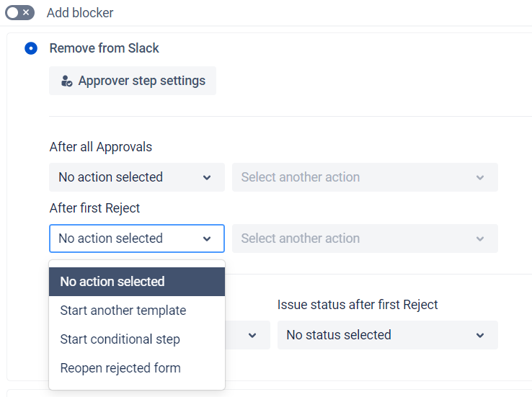Choose the highlighted No action selected option
This screenshot has width=532, height=397.
137,282
